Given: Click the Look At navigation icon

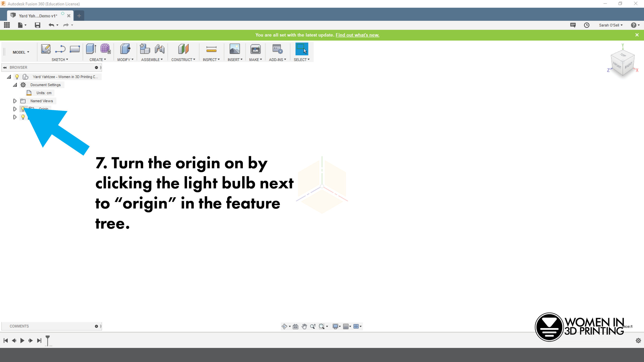Looking at the screenshot, I should [x=295, y=326].
